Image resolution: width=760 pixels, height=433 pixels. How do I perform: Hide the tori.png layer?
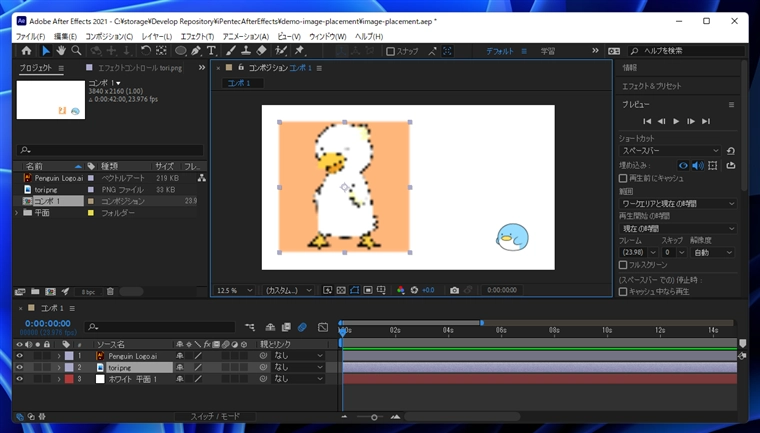click(19, 368)
